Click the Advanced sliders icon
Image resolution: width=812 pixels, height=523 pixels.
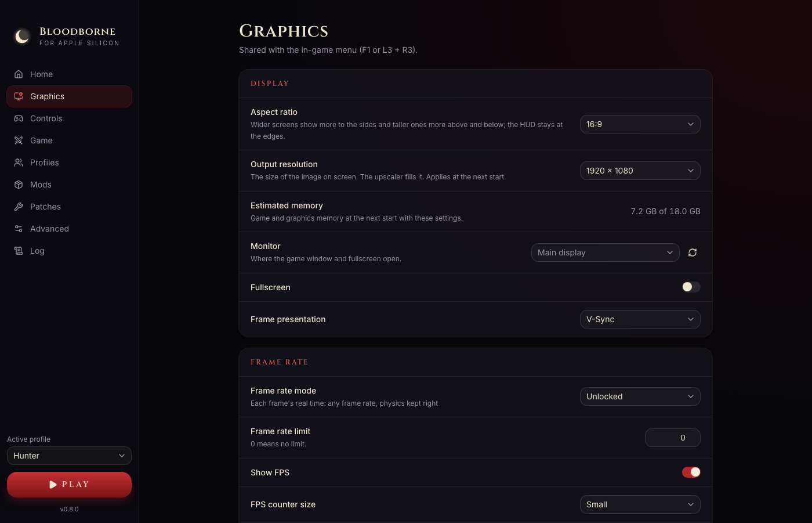click(19, 229)
